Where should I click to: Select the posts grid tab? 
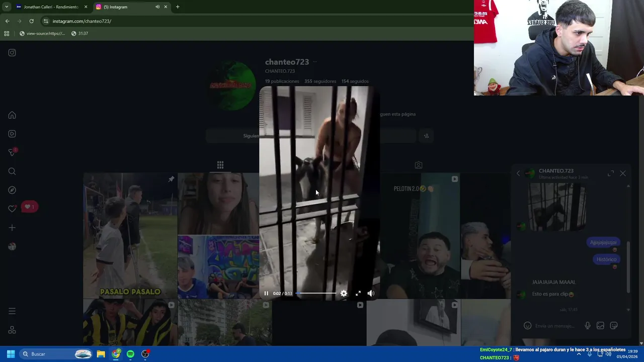(220, 165)
